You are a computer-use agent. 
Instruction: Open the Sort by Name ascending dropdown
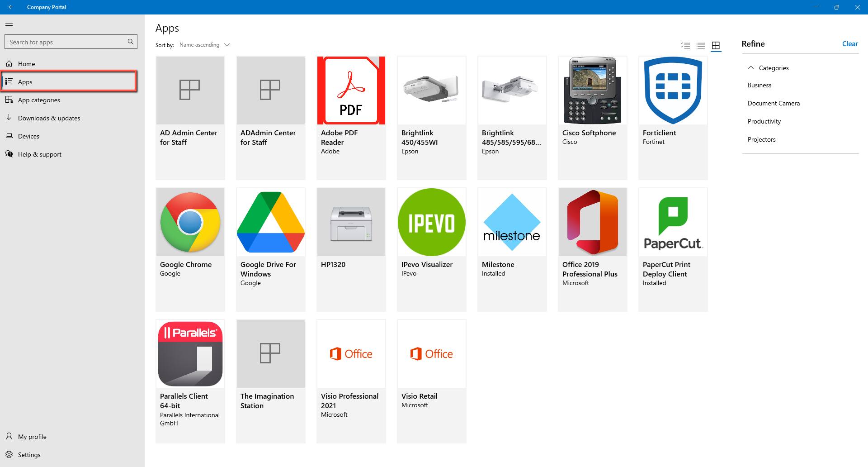pos(204,45)
